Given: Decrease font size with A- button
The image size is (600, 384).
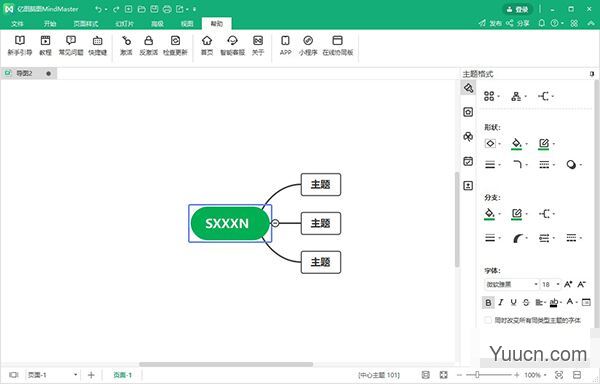Looking at the screenshot, I should tap(582, 284).
